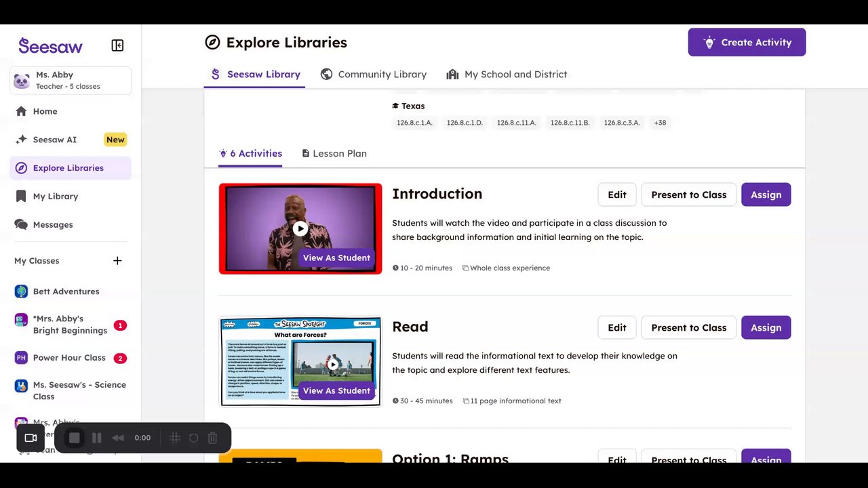
Task: Select the 6 Activities tab
Action: coord(250,154)
